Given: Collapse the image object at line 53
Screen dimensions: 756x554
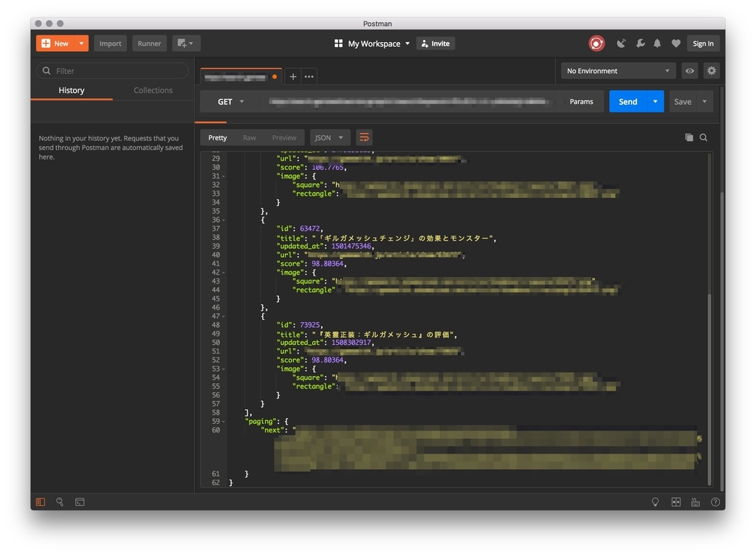Looking at the screenshot, I should tap(223, 369).
